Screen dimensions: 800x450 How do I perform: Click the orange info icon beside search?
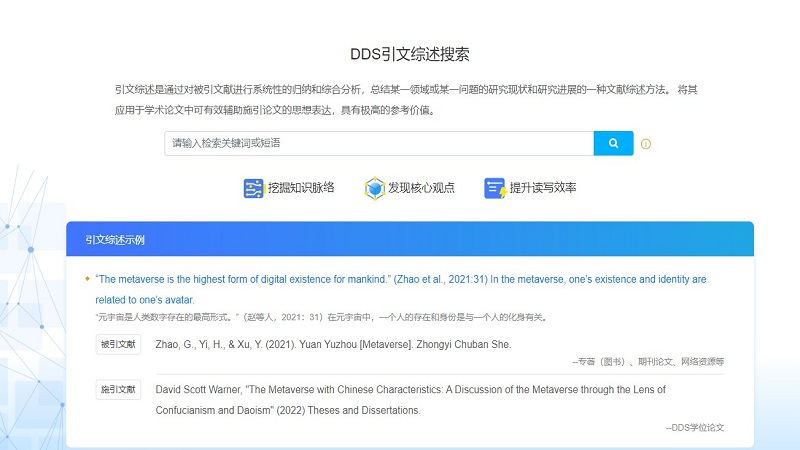[x=645, y=144]
